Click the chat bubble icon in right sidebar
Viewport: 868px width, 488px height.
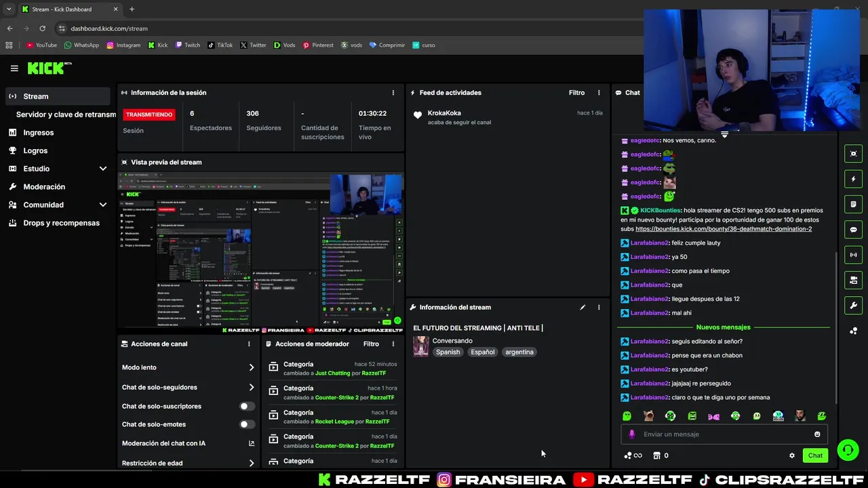point(854,230)
